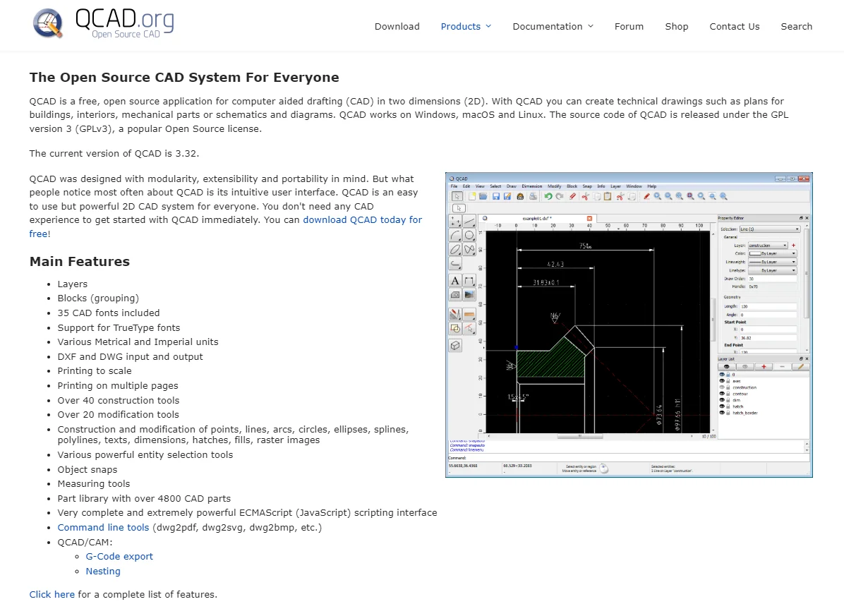Expand the Documentation dropdown menu
This screenshot has height=616, width=844.
(553, 26)
